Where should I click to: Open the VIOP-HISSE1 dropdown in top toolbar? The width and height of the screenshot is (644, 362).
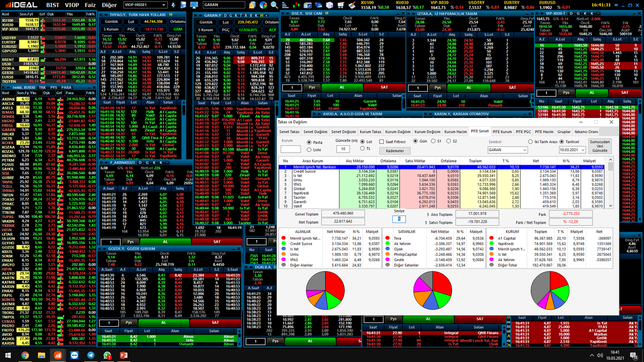(144, 5)
